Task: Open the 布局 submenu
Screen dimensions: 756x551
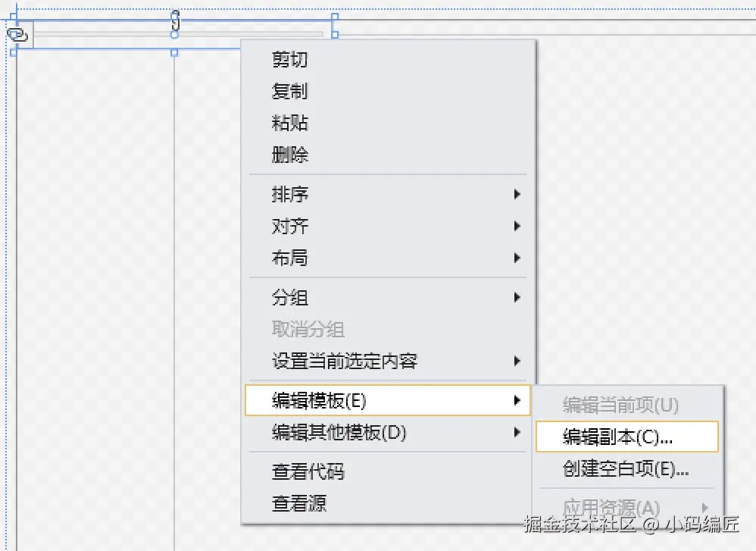Action: (x=388, y=258)
